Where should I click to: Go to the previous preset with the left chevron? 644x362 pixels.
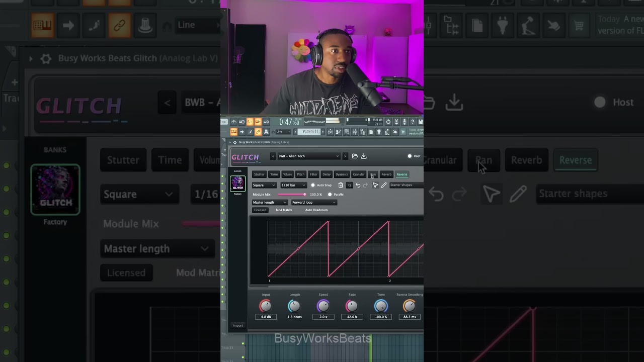(x=273, y=156)
